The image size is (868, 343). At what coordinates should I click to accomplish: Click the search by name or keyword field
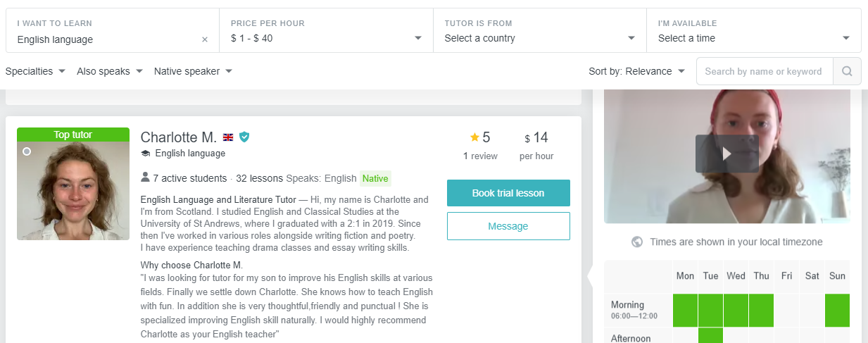(765, 71)
